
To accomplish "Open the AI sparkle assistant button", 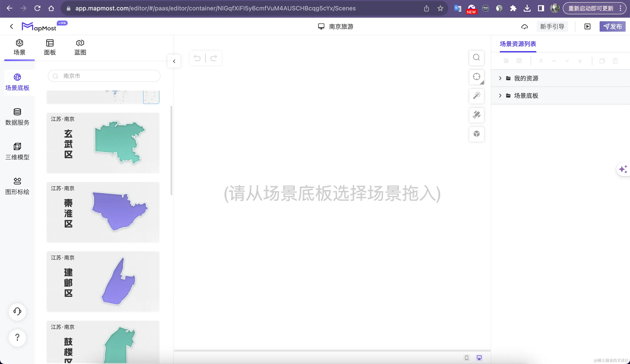I will [x=623, y=169].
